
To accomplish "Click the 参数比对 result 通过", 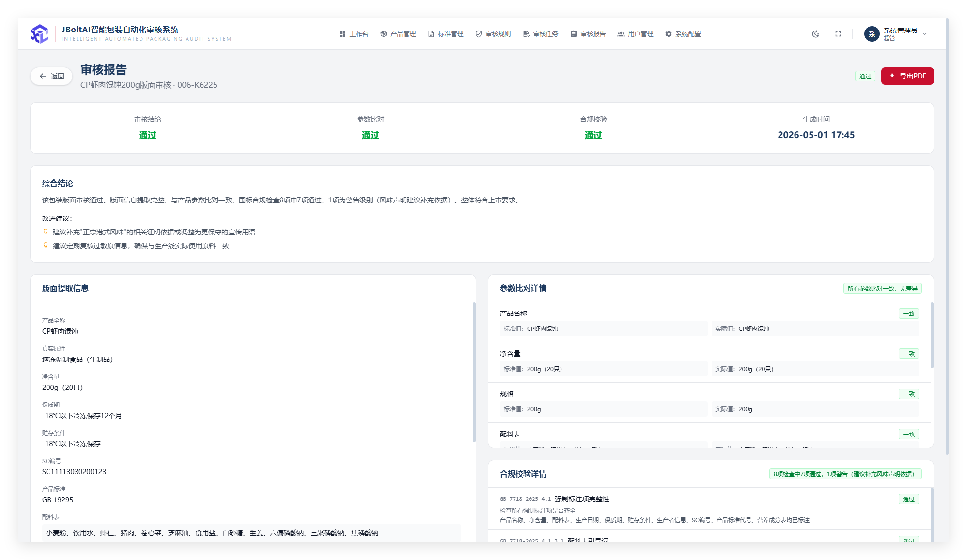I will point(371,135).
